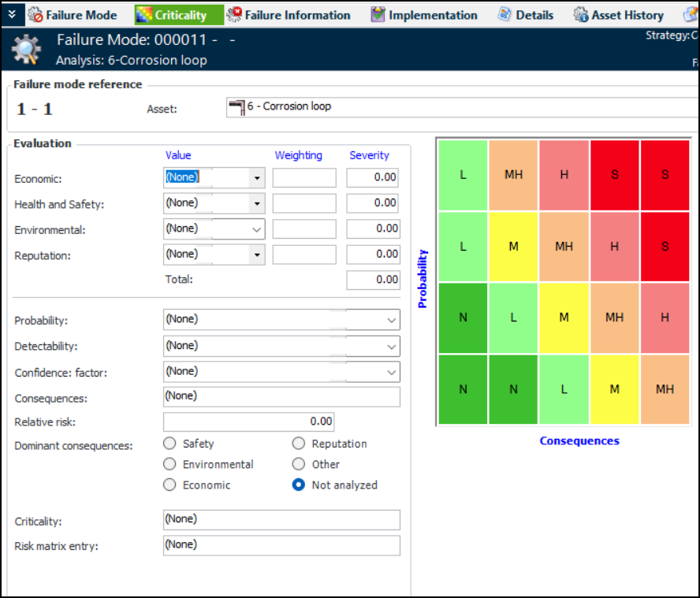Screen dimensions: 700x598
Task: Click the double-chevron expand icon at top left
Action: 12,15
